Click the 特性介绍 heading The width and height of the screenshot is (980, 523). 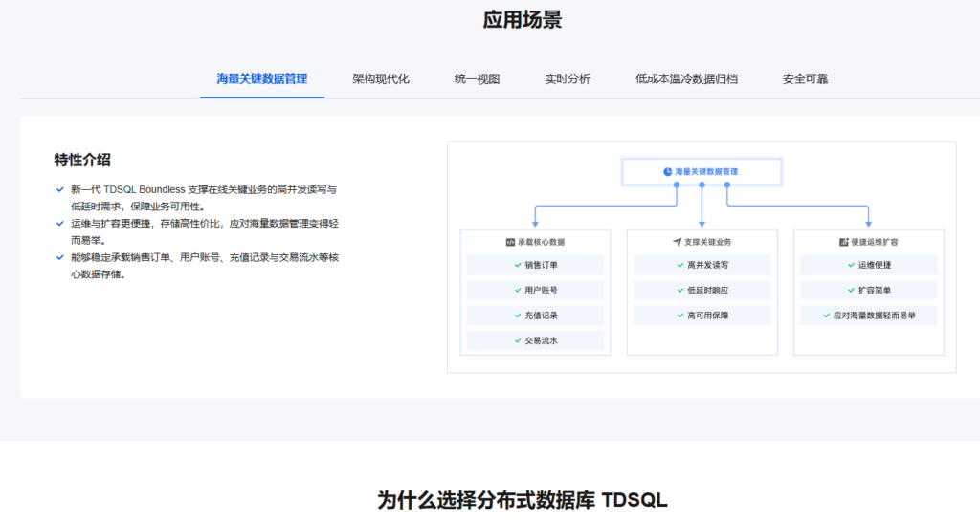(82, 160)
